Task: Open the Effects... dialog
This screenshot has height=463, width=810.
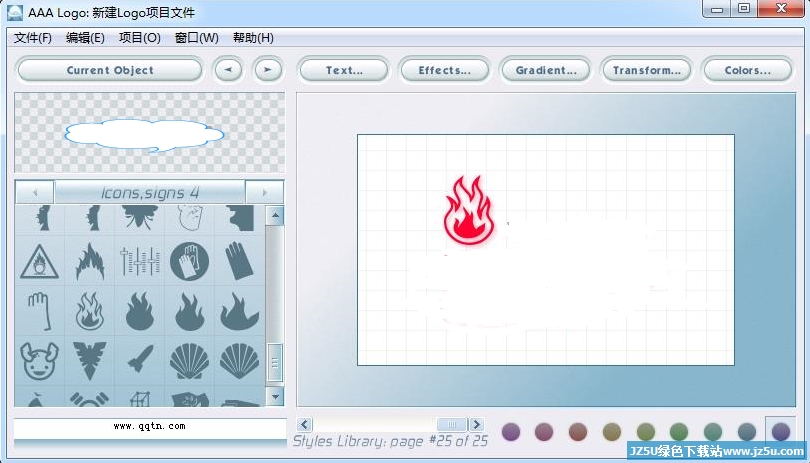Action: pyautogui.click(x=444, y=70)
